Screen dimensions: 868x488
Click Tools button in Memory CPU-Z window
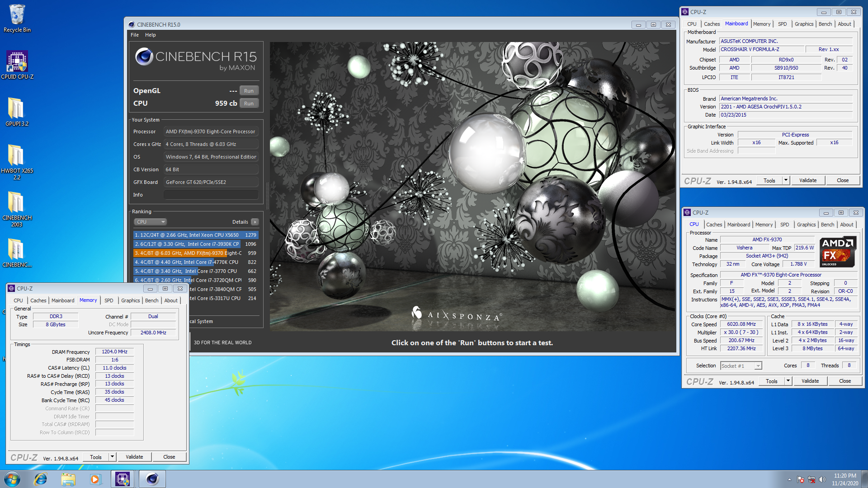(x=96, y=457)
